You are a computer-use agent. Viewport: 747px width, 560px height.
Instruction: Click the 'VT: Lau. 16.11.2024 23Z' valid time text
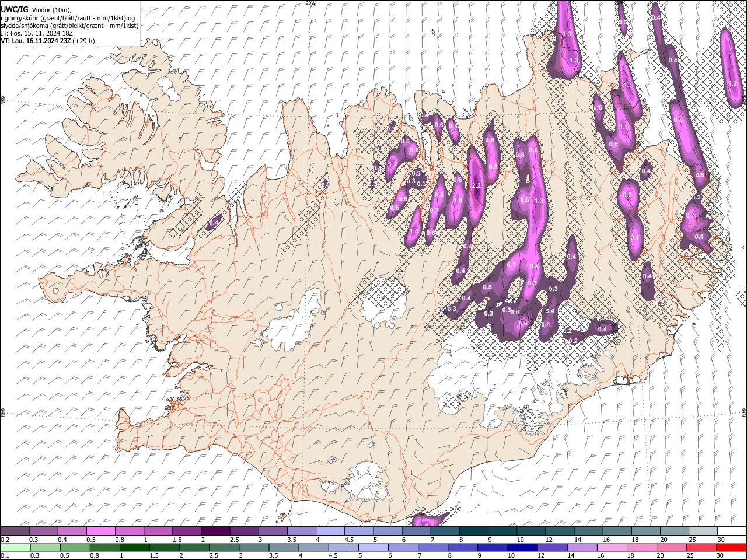coord(36,41)
